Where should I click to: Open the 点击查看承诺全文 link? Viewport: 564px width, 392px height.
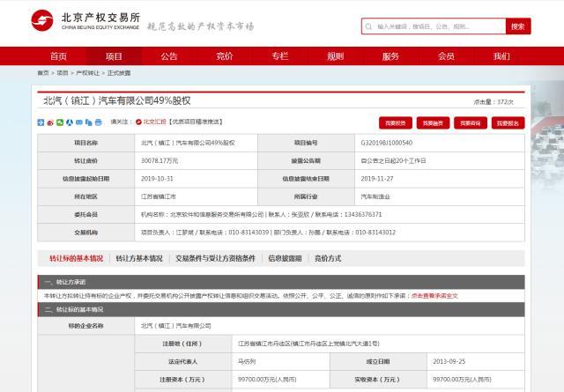[434, 296]
